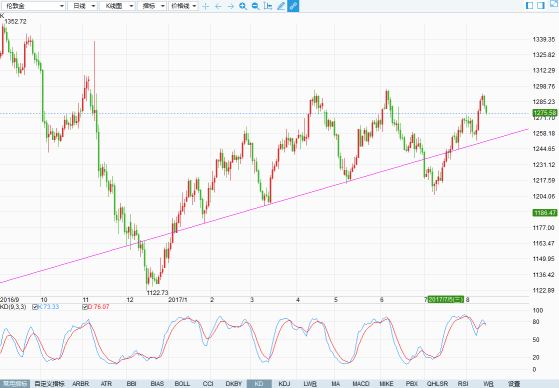Click the 1186.47 green price tag
The height and width of the screenshot is (388, 559).
point(545,213)
